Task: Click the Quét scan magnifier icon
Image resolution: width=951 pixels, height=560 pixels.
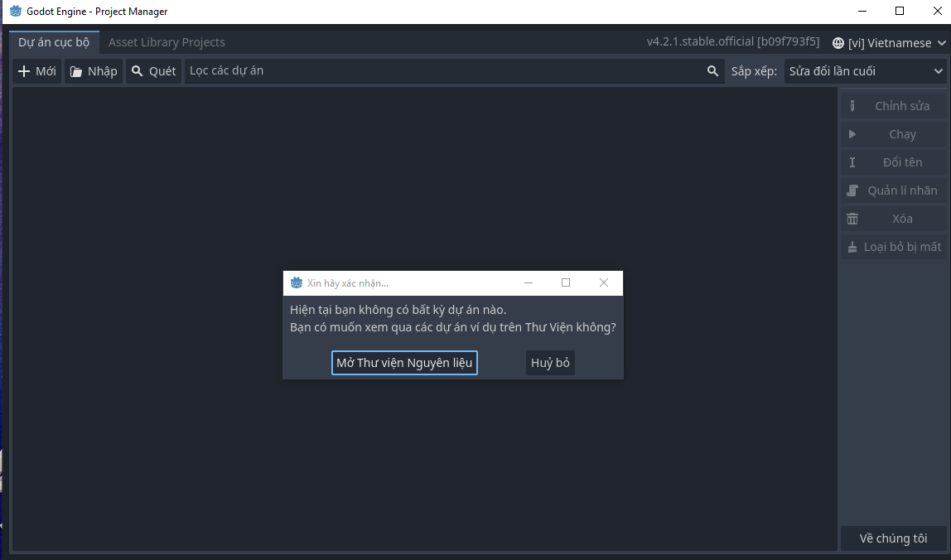Action: [x=138, y=71]
